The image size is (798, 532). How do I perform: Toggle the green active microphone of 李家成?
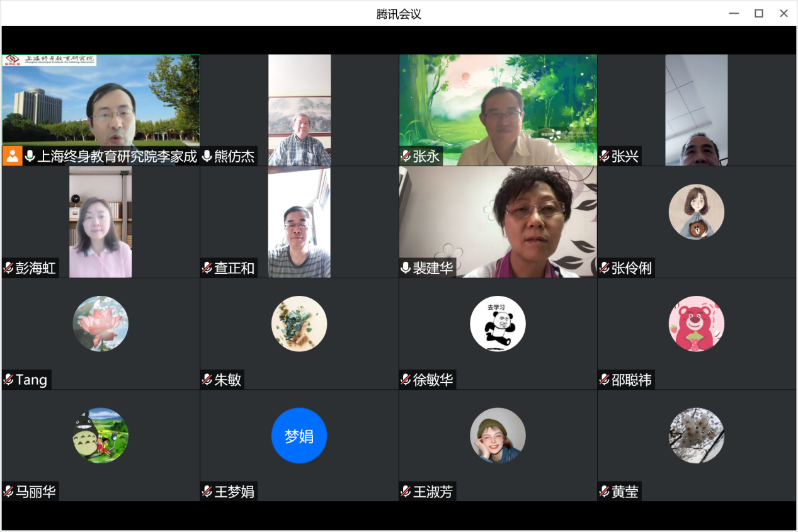pos(30,156)
